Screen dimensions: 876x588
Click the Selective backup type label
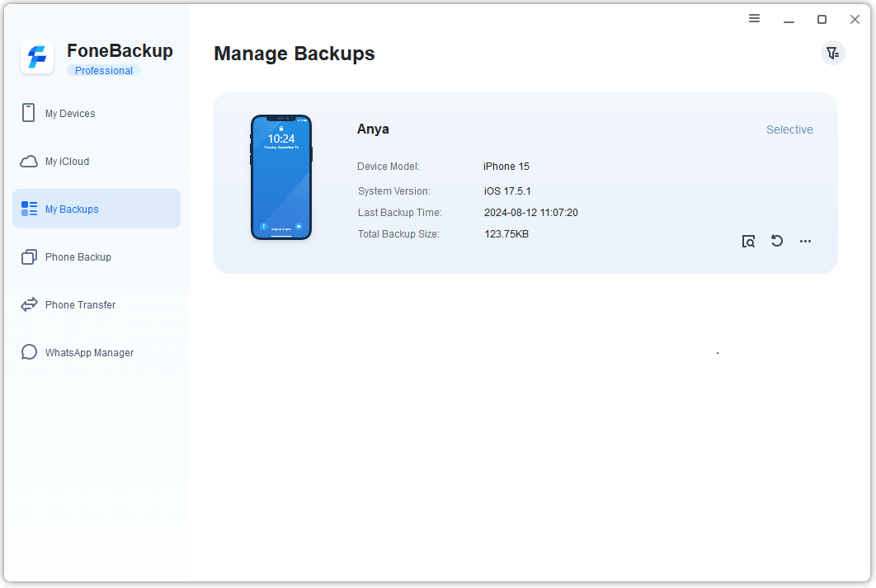coord(789,129)
